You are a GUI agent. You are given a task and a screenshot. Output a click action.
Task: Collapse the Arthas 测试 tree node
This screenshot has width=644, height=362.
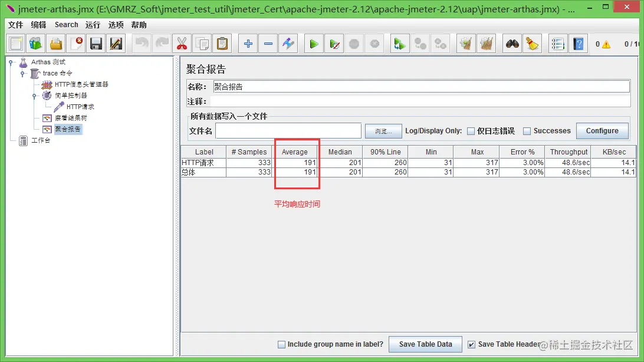point(11,62)
